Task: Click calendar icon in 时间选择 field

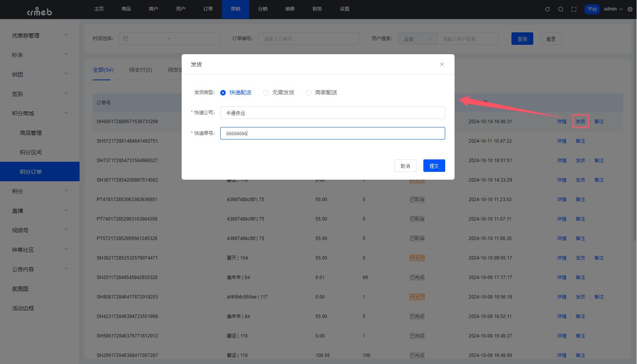Action: (126, 39)
